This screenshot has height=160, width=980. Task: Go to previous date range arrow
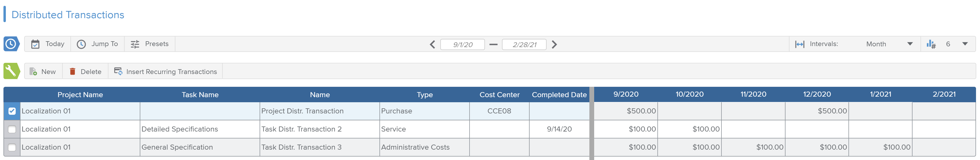tap(432, 44)
